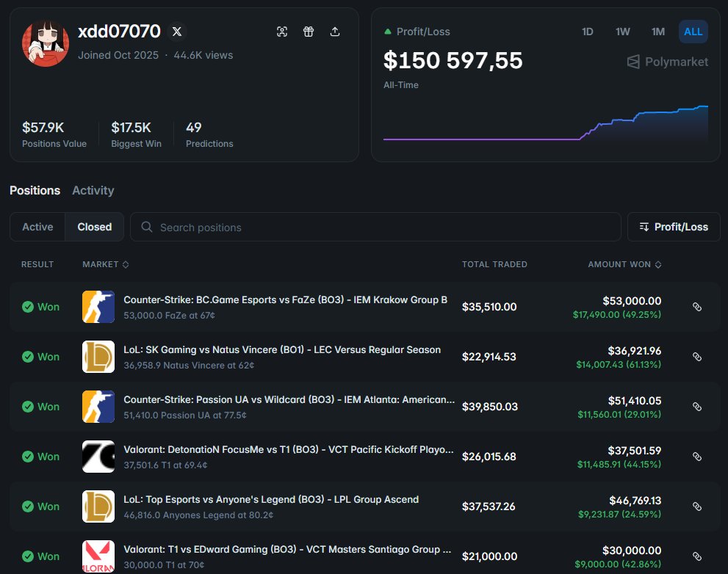Click the TOTAL TRADED column header
The image size is (728, 574).
494,264
